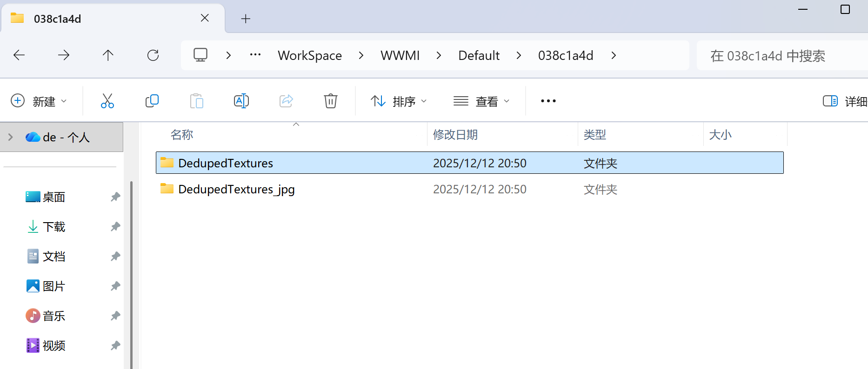Click the Rename icon in toolbar
Image resolution: width=868 pixels, height=369 pixels.
coord(241,101)
